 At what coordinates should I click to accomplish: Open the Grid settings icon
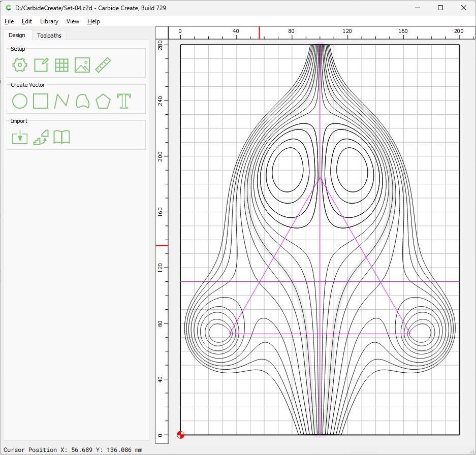61,65
